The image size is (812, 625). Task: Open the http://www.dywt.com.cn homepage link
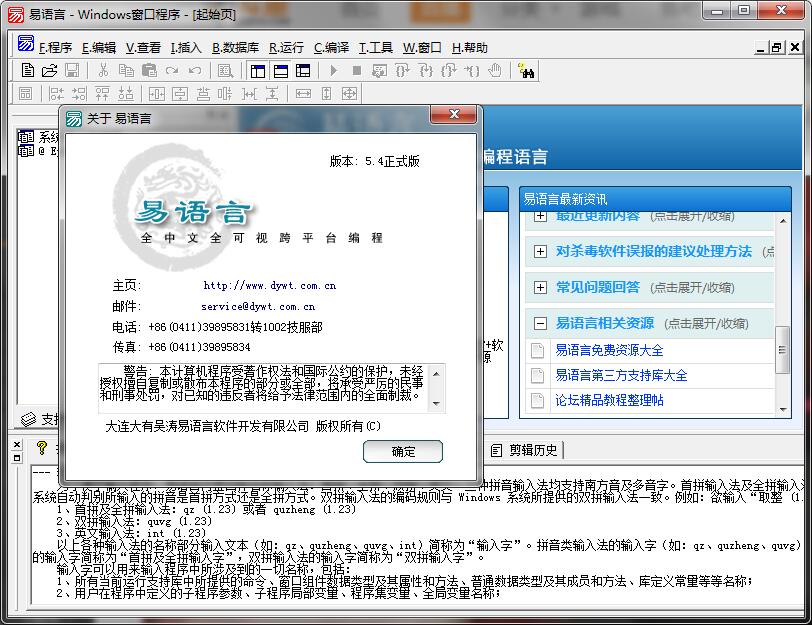[269, 285]
